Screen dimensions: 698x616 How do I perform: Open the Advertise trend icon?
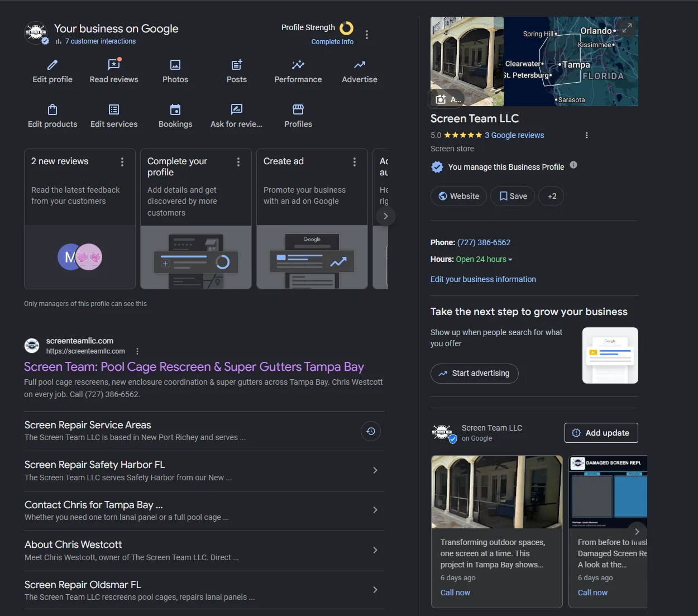360,65
